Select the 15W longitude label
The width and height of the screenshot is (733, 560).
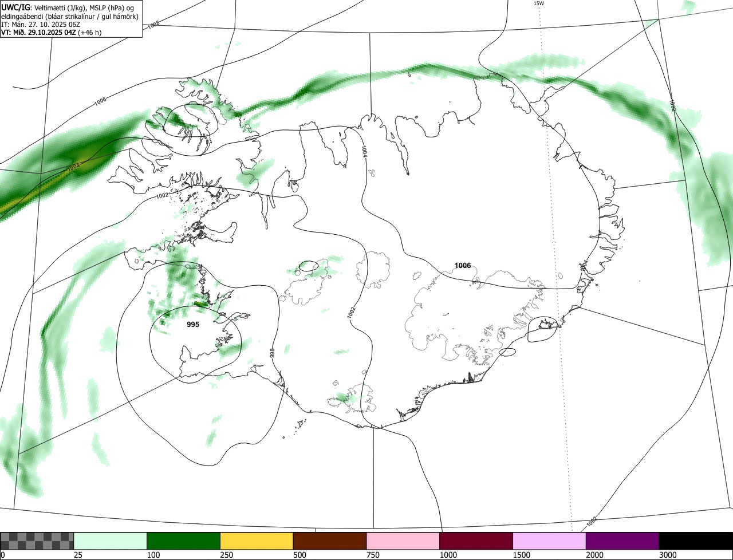point(538,3)
